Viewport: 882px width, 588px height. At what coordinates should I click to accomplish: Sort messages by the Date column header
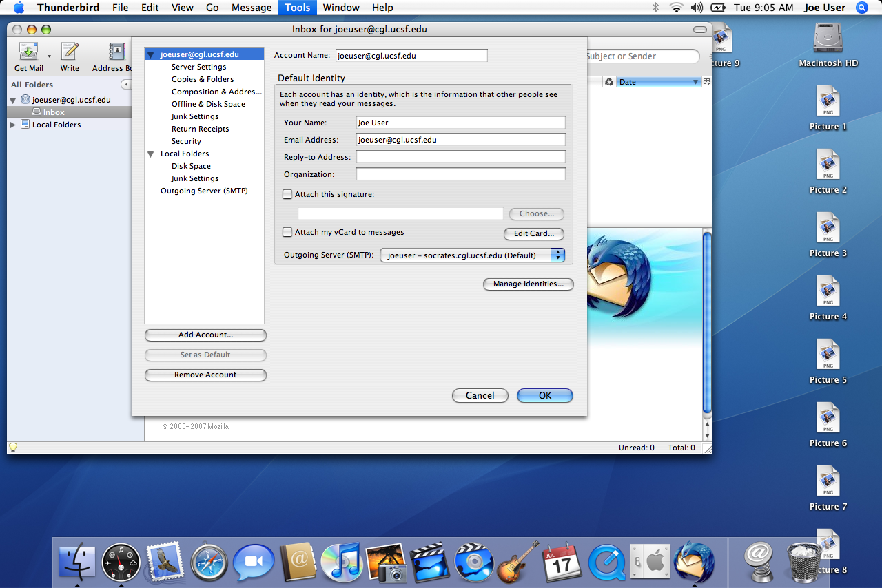[x=658, y=82]
